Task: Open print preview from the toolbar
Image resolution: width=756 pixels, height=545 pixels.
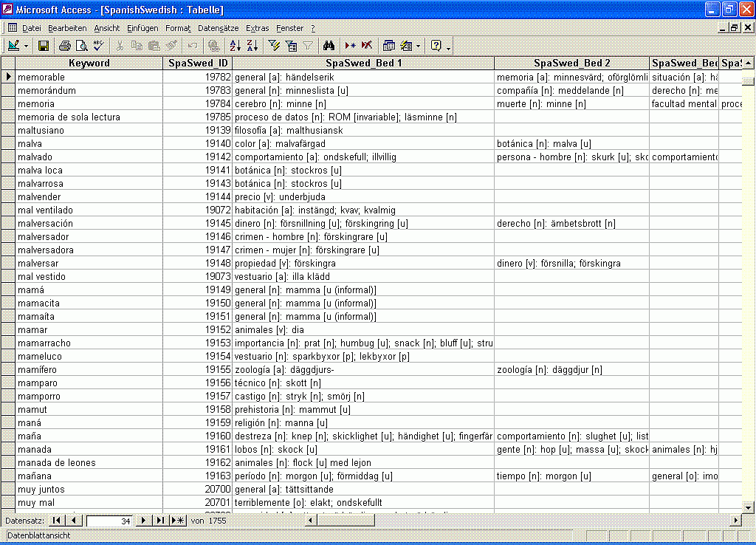Action: pos(81,46)
